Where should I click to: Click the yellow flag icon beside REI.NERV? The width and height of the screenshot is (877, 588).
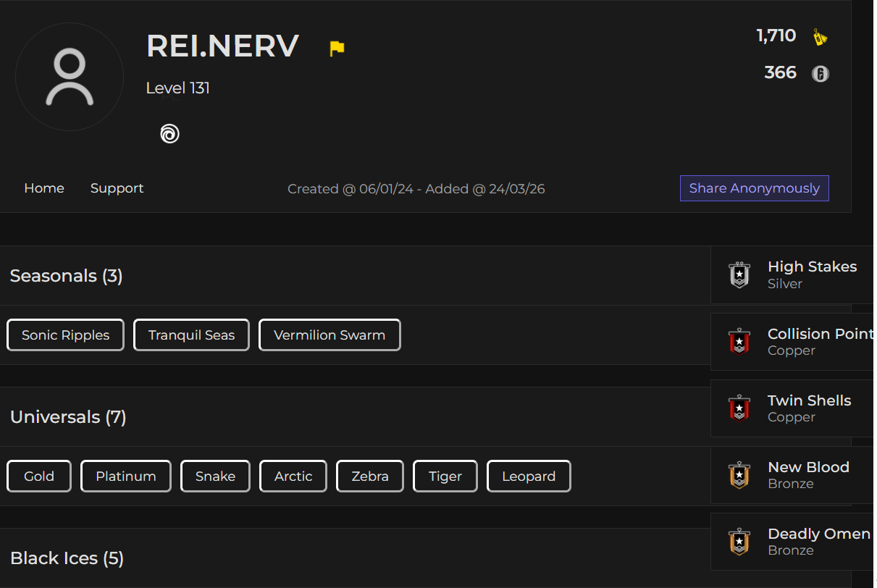(337, 49)
